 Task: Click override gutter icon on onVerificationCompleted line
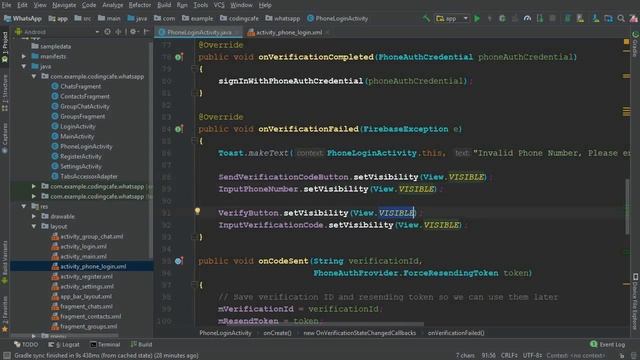click(178, 57)
